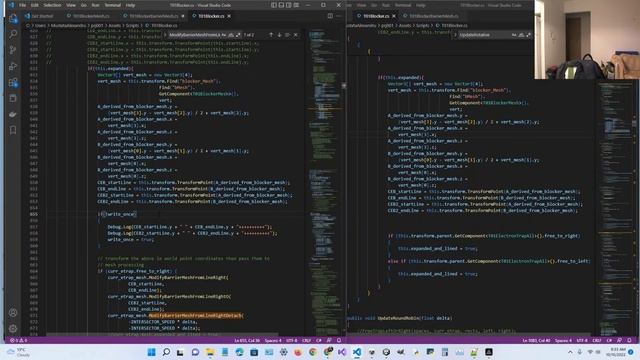Viewport: 640px width, 360px height.
Task: Open notifications bell in left window status bar
Action: pyautogui.click(x=339, y=340)
